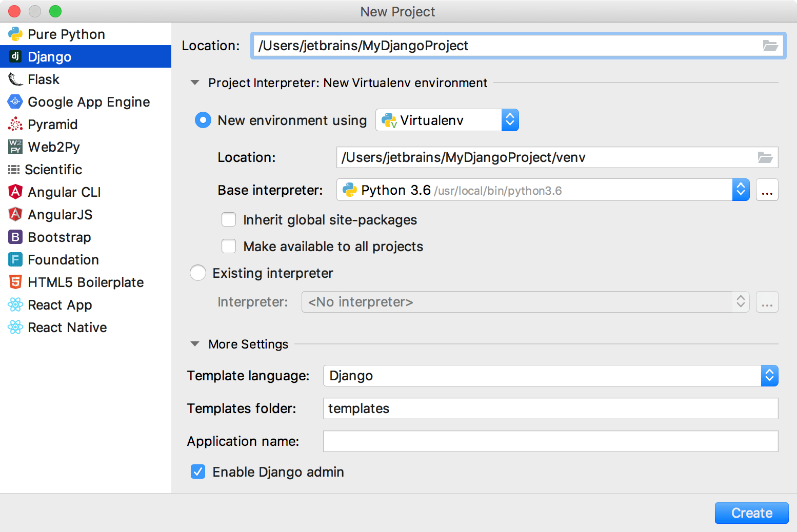Click the Create button
This screenshot has height=532, width=797.
(751, 513)
